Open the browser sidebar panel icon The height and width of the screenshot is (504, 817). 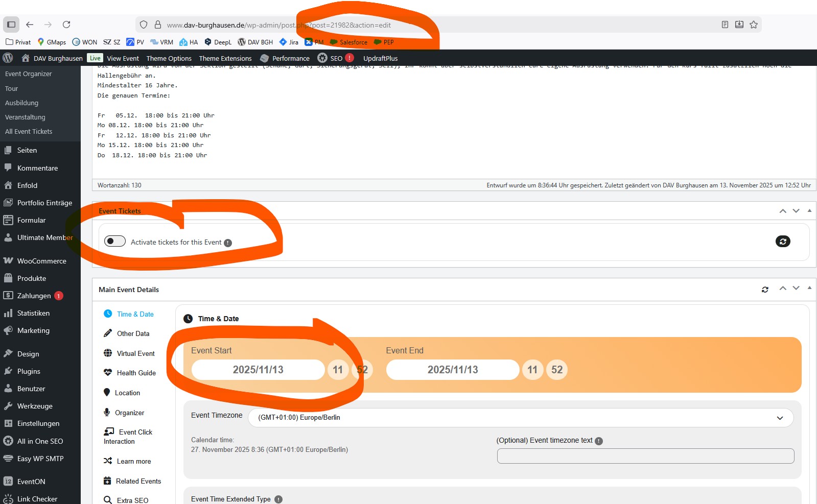[11, 25]
